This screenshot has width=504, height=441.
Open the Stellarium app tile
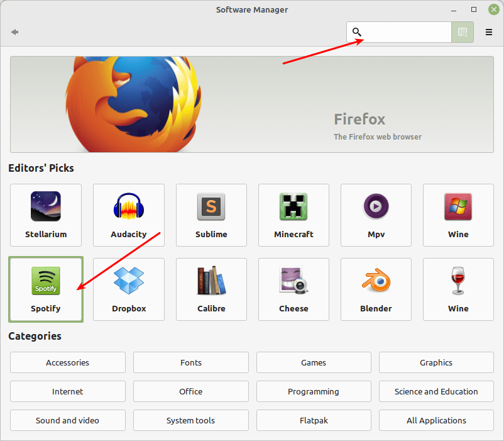pos(46,215)
